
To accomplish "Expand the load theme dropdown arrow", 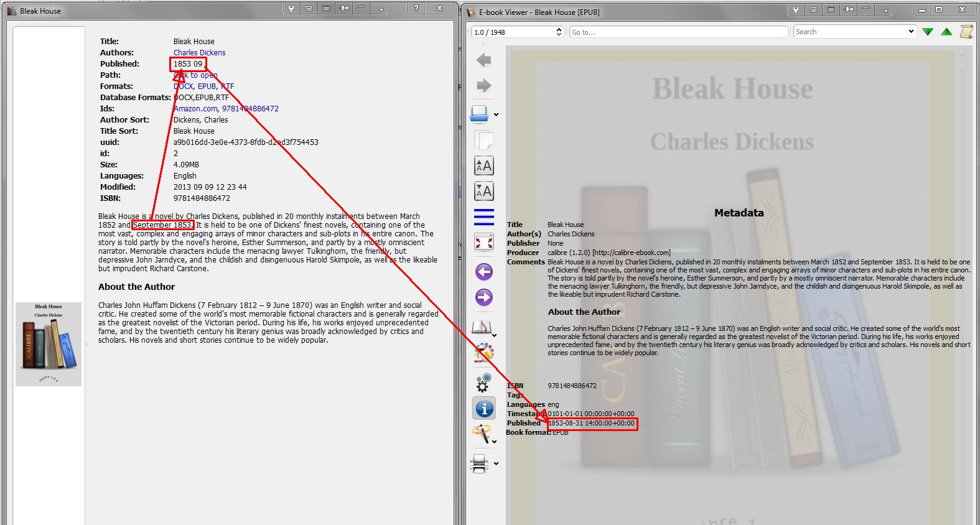I will (495, 442).
